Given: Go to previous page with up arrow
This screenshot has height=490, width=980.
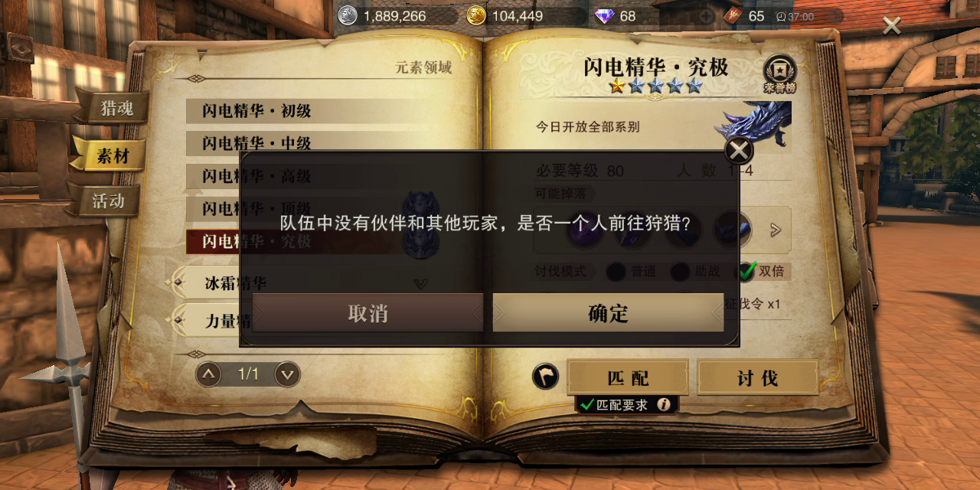Looking at the screenshot, I should tap(209, 374).
